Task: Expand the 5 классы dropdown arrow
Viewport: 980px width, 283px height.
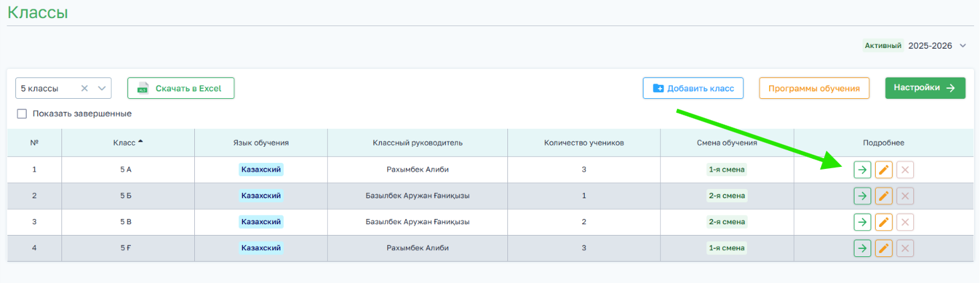Action: pos(102,88)
